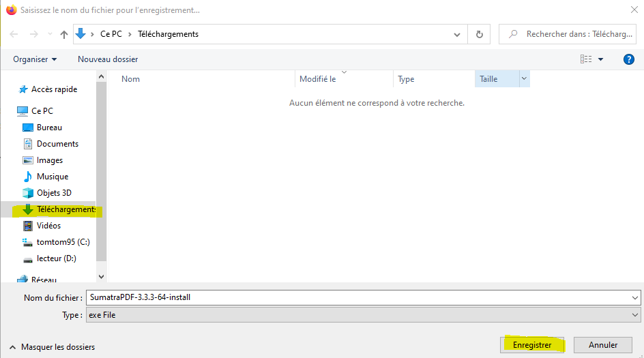Cancel the dialog with Annuler
Viewport: 644px width, 358px height.
(x=603, y=345)
